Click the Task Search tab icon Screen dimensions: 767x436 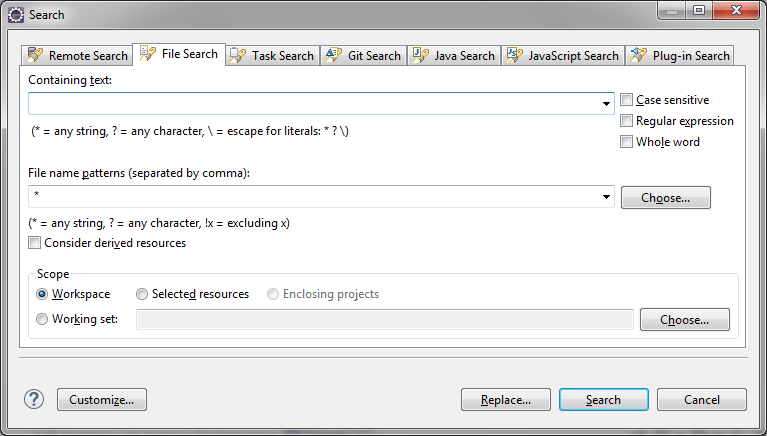[x=238, y=55]
